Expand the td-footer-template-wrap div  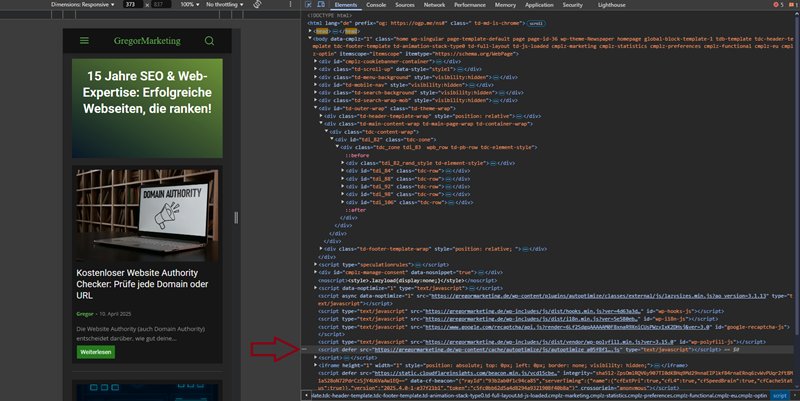click(x=321, y=249)
